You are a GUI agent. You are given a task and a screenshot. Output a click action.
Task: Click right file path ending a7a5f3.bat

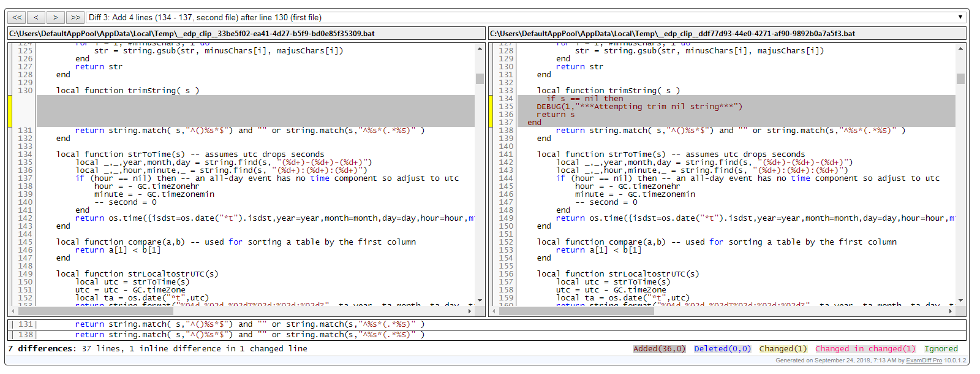[x=673, y=34]
